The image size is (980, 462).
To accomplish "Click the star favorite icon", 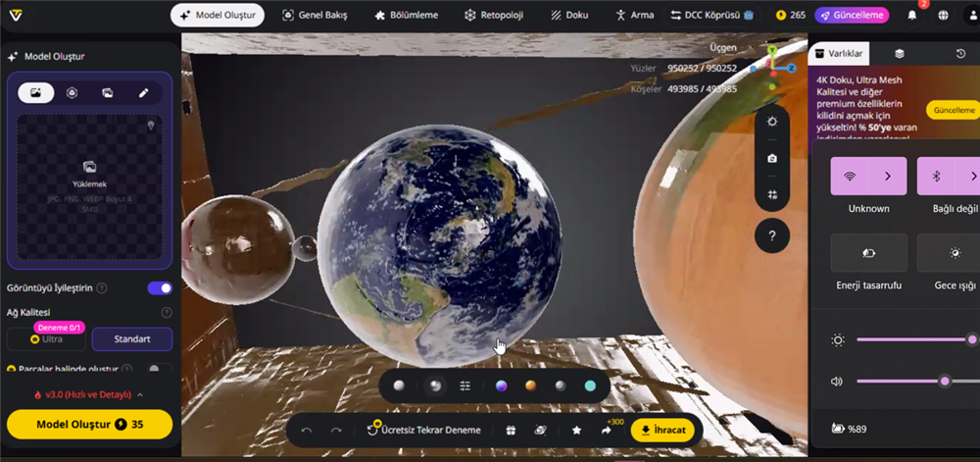I will [x=576, y=430].
